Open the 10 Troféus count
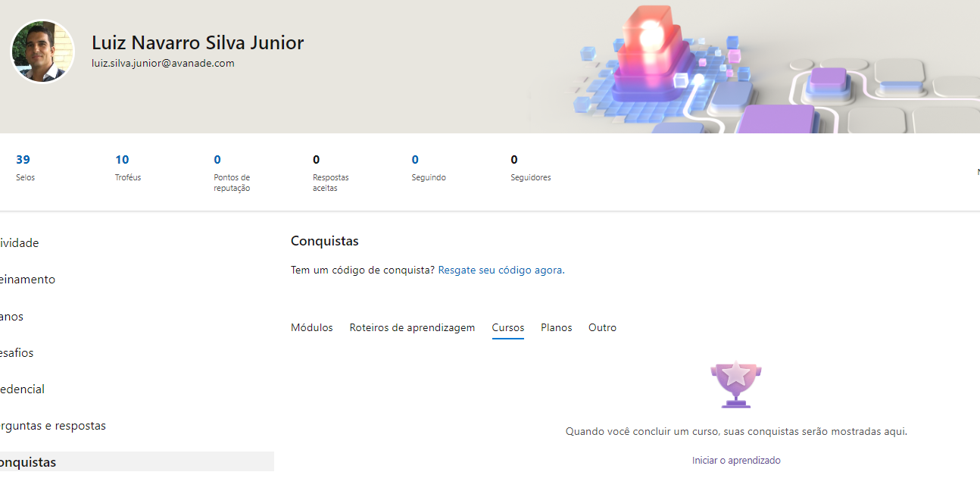This screenshot has height=494, width=980. click(x=128, y=167)
